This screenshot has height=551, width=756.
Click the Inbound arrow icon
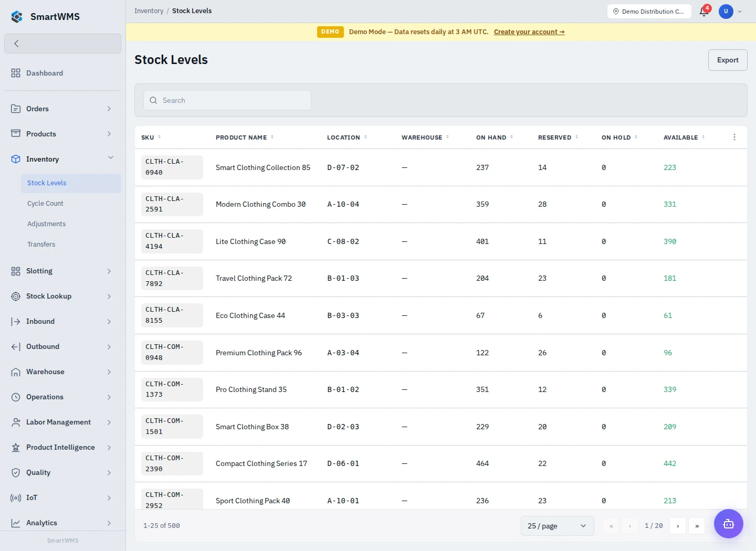pyautogui.click(x=16, y=321)
